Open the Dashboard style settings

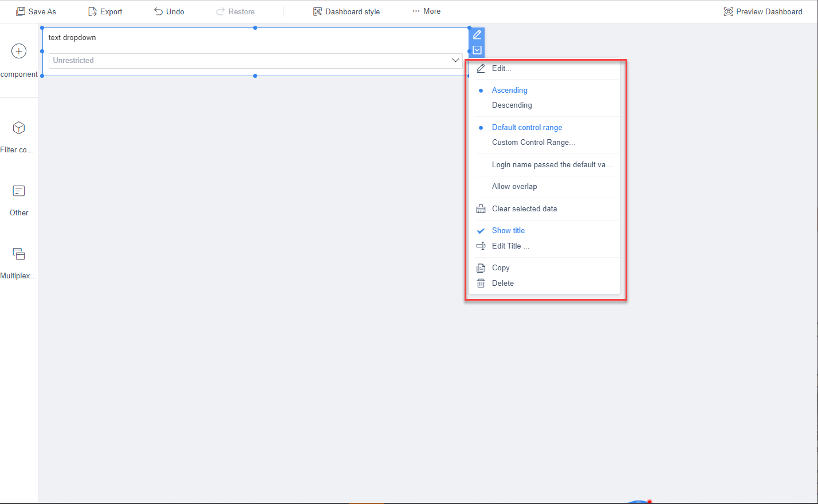[x=347, y=11]
